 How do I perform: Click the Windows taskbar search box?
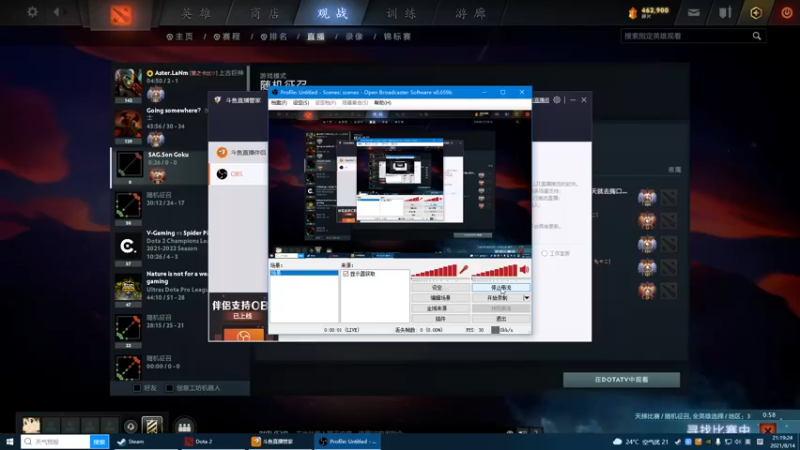(56, 442)
